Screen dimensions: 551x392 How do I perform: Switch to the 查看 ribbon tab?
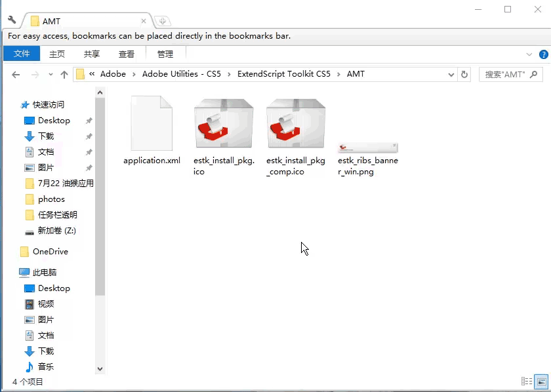127,54
